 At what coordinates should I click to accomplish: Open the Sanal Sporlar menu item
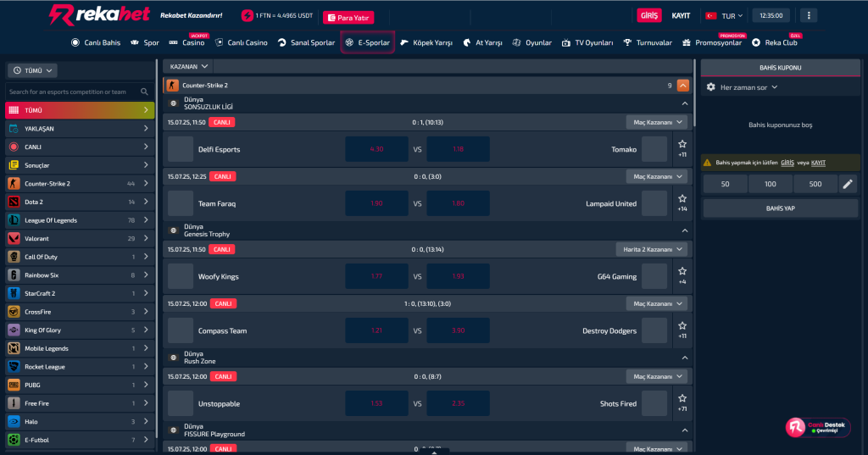(x=306, y=42)
